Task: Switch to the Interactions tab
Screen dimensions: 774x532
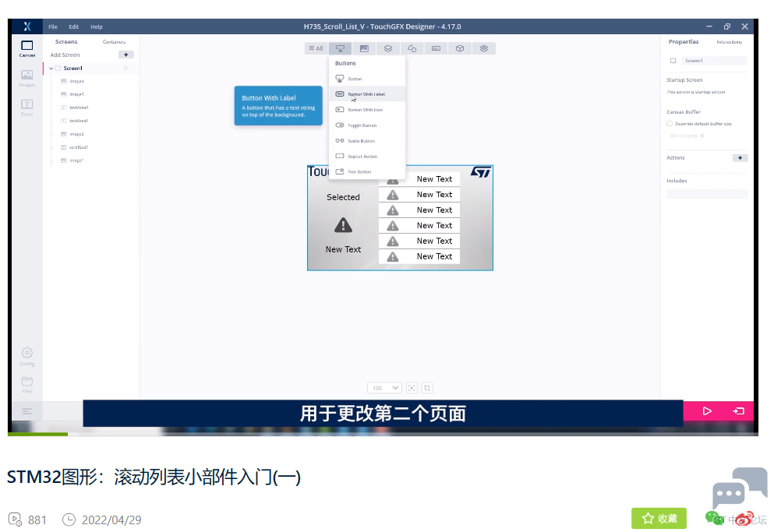Action: [729, 42]
